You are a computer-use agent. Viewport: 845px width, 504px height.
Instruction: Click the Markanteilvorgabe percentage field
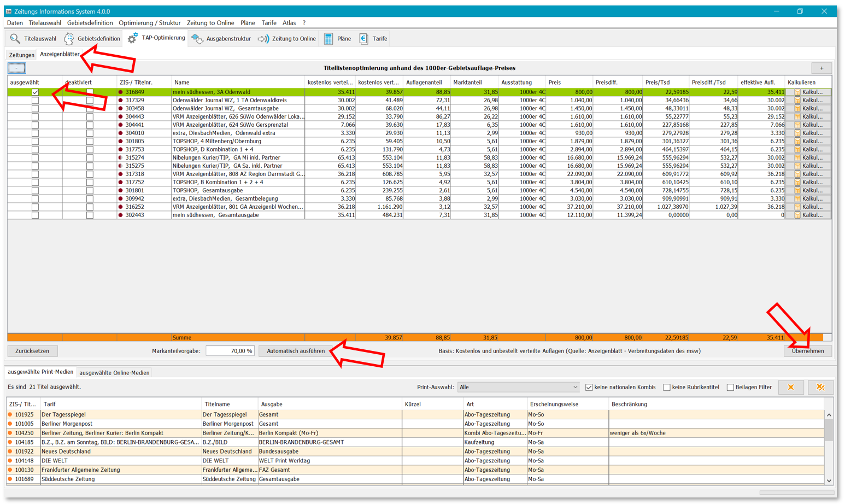pos(230,351)
